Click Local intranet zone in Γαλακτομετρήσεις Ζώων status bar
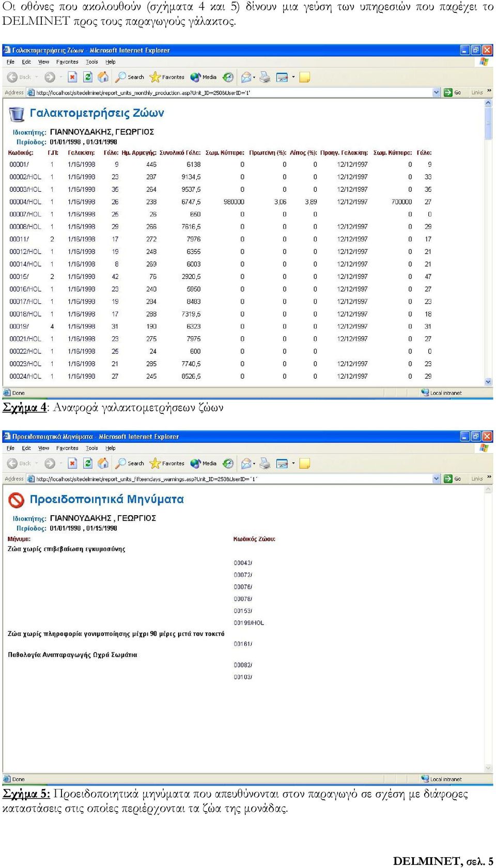Screen dimensions: 496x868 pyautogui.click(x=442, y=393)
